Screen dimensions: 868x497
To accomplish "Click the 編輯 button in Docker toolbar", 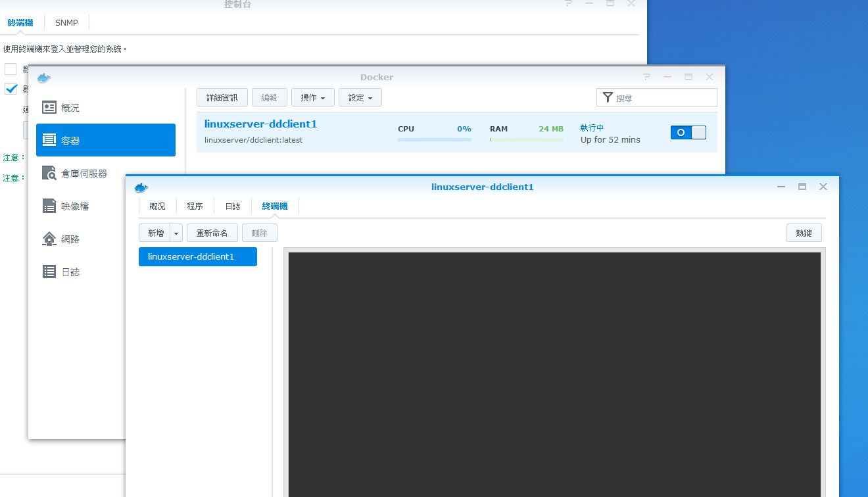I will pos(270,97).
